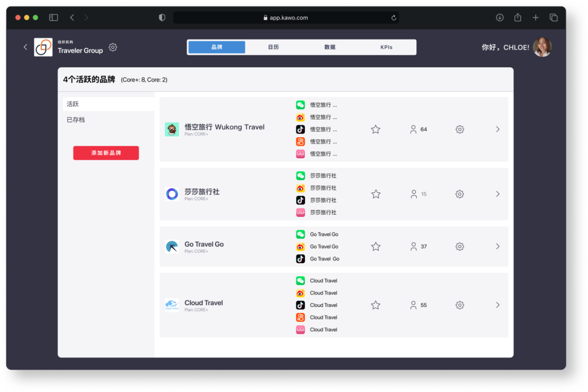Viewport: 588px width, 392px height.
Task: Open settings gear for 莎莎旅行社 brand
Action: [459, 194]
